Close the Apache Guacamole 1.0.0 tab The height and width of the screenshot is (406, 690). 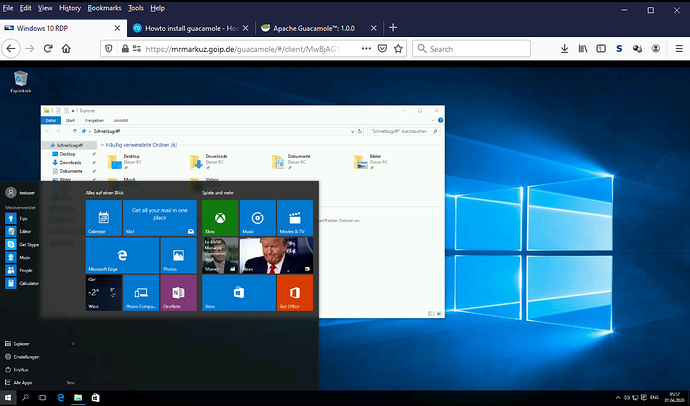374,28
